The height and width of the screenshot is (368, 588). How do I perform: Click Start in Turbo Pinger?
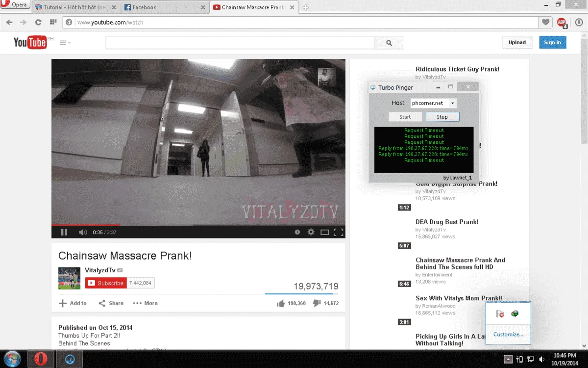tap(405, 117)
